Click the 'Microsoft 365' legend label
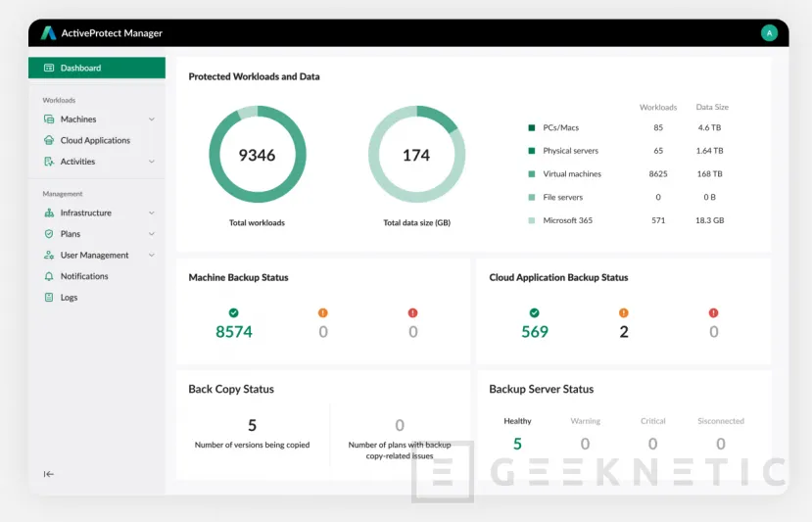 click(567, 220)
